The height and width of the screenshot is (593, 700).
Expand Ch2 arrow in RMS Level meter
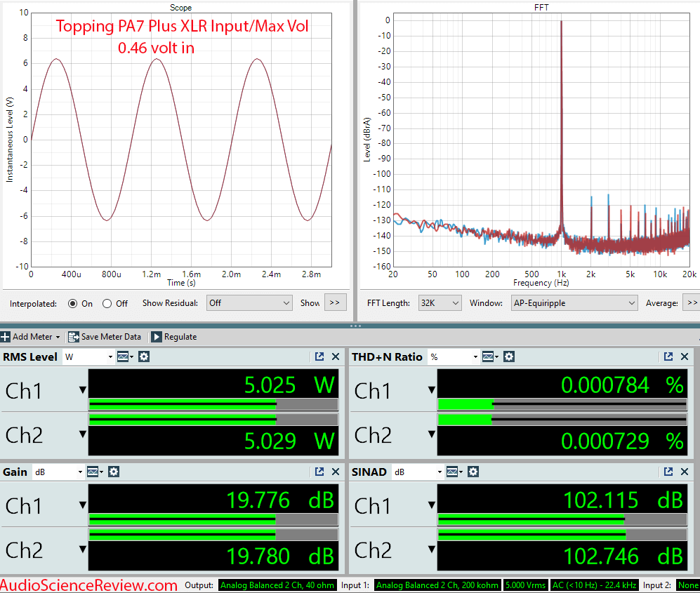coord(83,434)
